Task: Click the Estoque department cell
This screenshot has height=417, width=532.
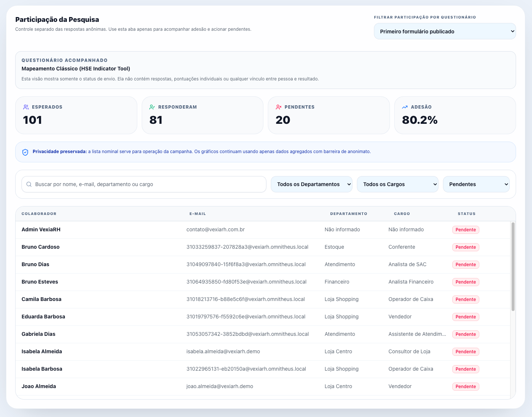Action: click(x=334, y=247)
